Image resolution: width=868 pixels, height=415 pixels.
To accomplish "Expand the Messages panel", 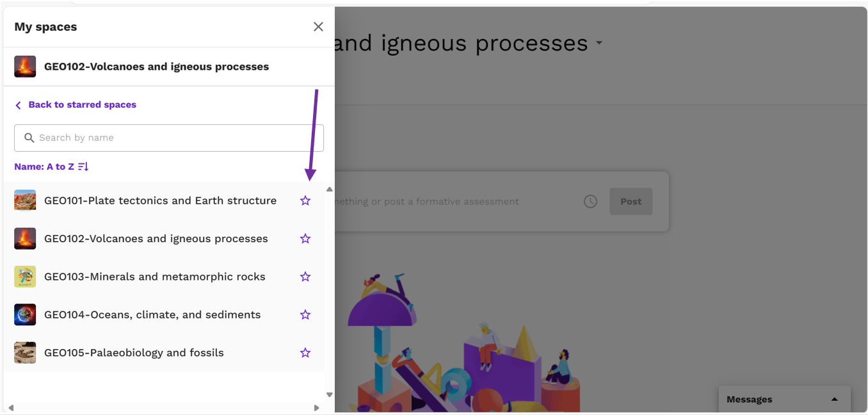I will point(834,399).
